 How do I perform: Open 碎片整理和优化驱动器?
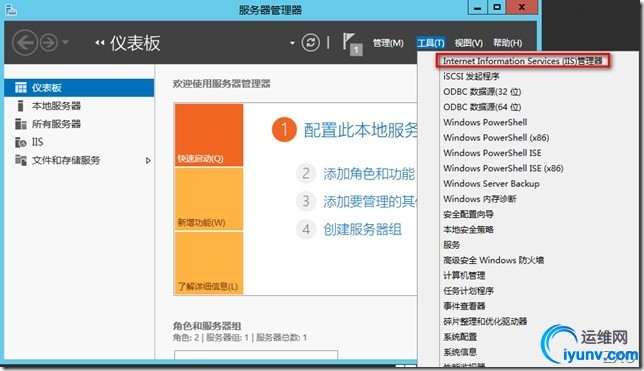tap(485, 321)
